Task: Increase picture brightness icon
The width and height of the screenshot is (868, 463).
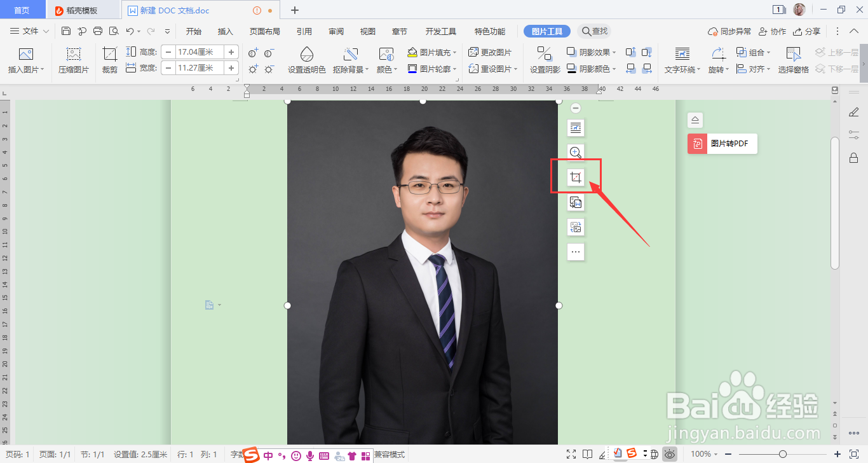Action: [254, 69]
